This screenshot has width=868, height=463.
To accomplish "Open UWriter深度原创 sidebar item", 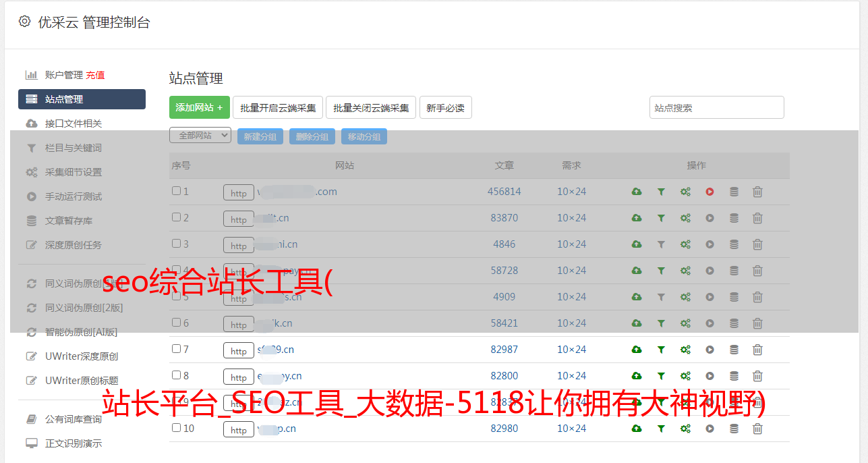I will point(82,356).
